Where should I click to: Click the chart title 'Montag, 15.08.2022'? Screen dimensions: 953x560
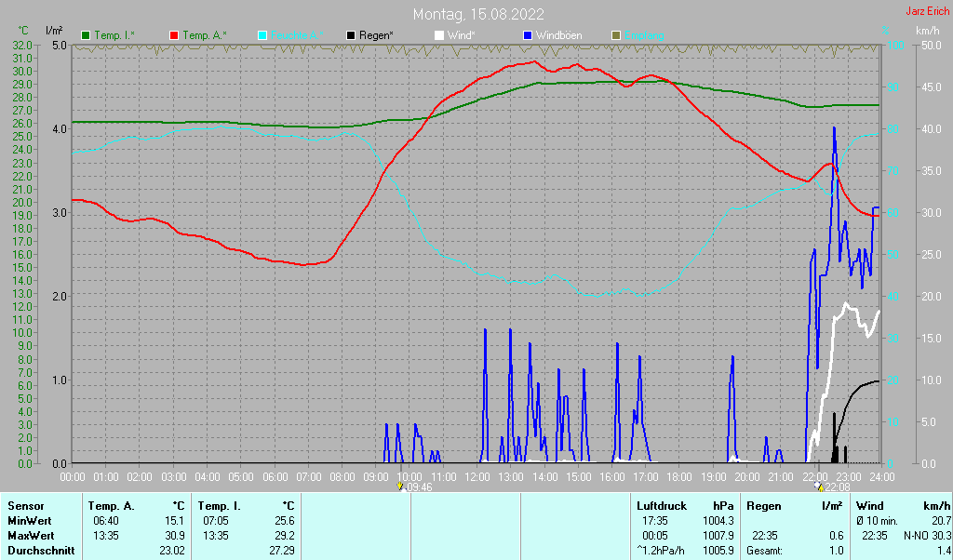pyautogui.click(x=478, y=14)
